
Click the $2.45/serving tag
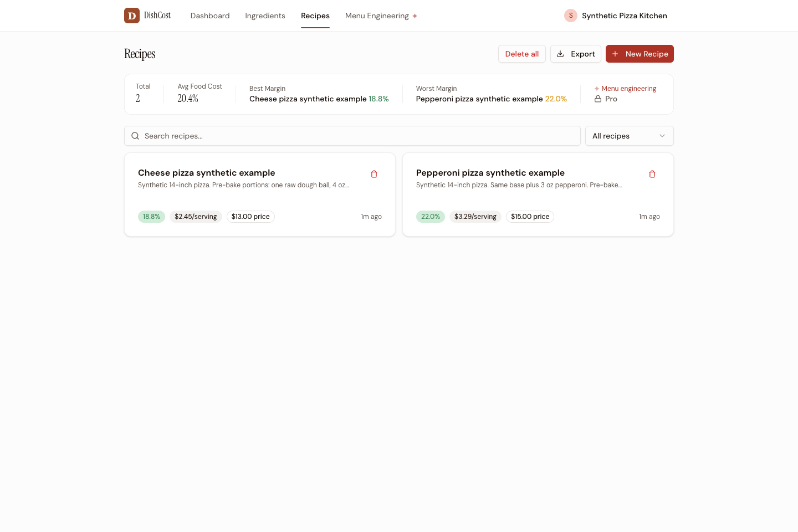[x=196, y=217]
